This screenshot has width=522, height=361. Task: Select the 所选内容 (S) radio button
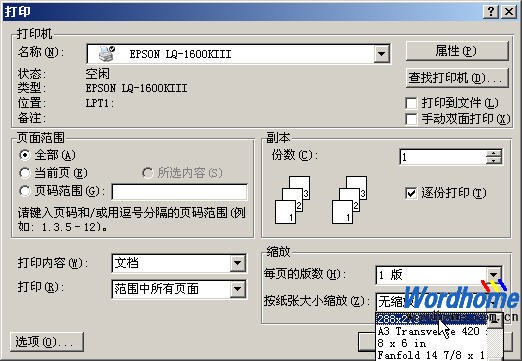click(x=147, y=173)
